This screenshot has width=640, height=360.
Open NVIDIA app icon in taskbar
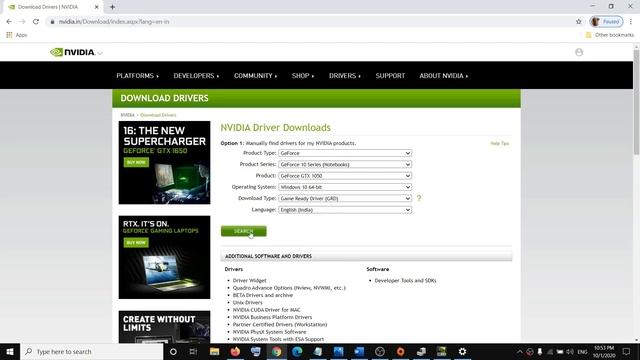[x=442, y=351]
